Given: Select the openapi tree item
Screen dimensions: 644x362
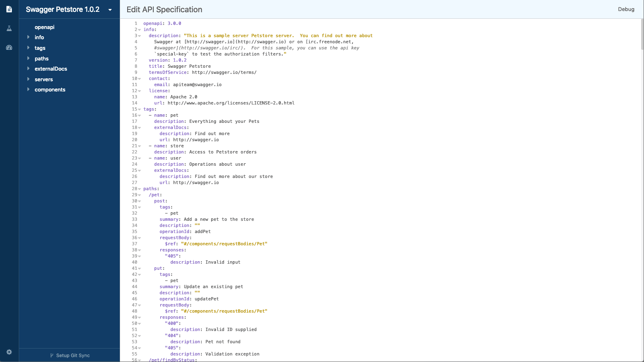Looking at the screenshot, I should (44, 27).
